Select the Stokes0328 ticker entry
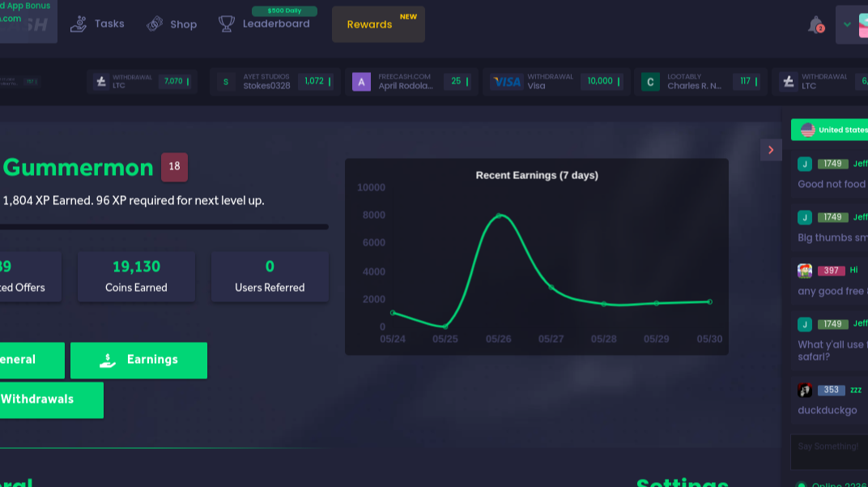Screen dimensions: 868x487 (274, 82)
